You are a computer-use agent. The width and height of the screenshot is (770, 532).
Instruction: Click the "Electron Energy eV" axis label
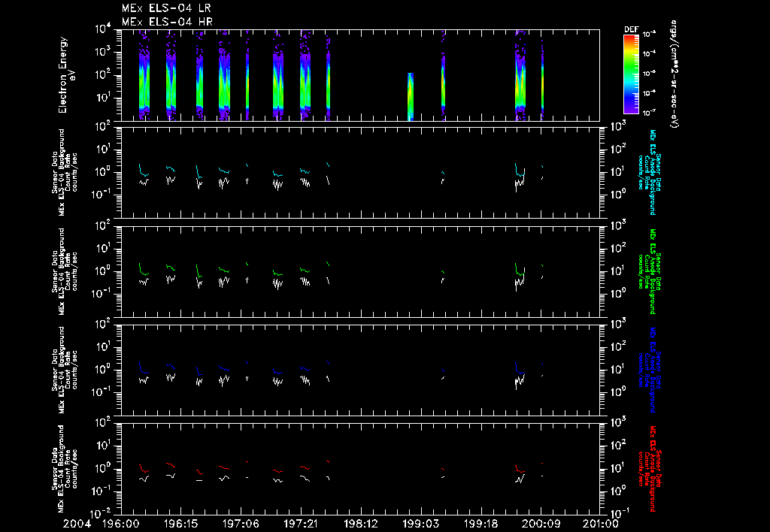(66, 75)
